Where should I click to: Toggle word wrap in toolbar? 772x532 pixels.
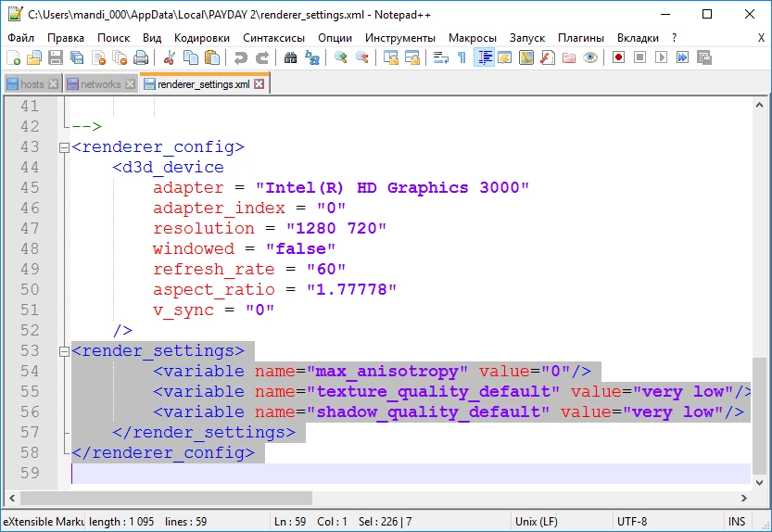(x=441, y=57)
